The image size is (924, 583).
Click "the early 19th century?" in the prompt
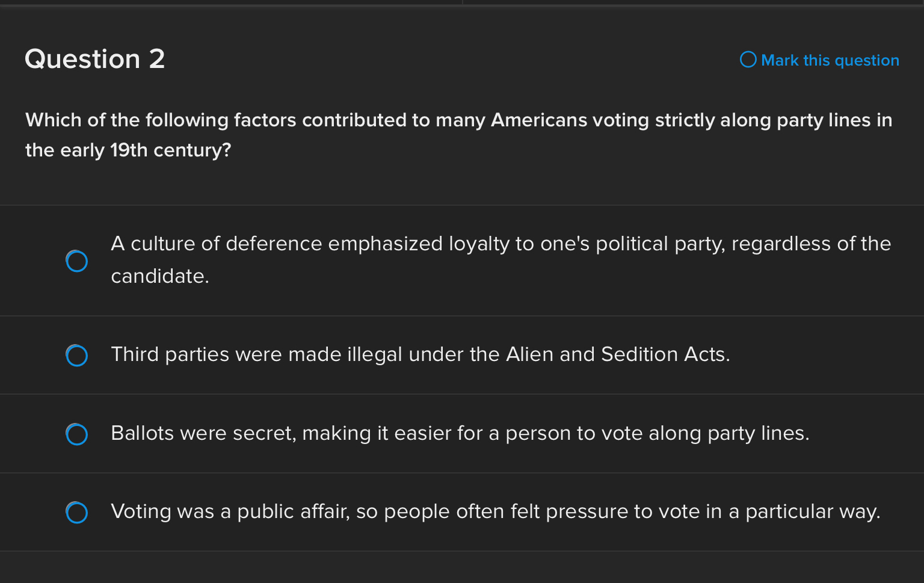128,150
